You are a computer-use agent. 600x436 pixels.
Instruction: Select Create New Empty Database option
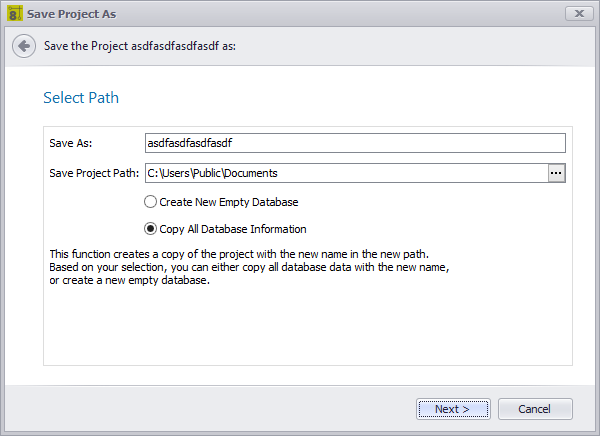pos(151,202)
